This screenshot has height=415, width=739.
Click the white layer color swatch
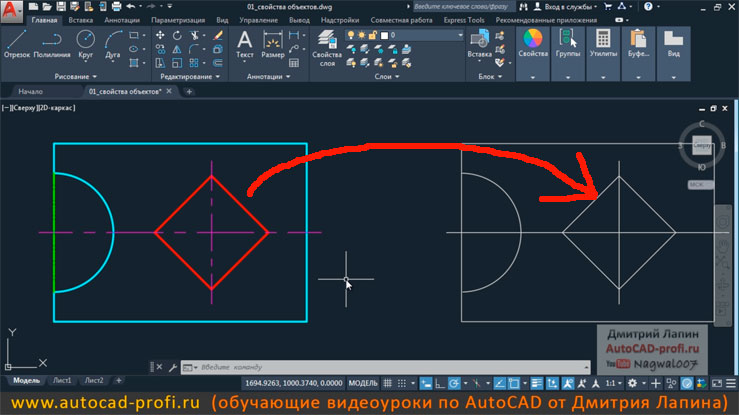point(385,35)
